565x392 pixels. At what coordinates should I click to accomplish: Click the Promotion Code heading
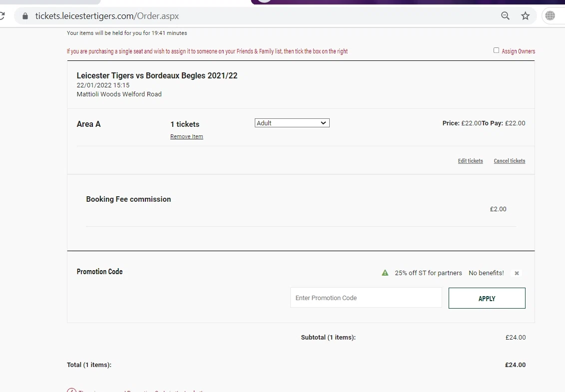pos(99,272)
